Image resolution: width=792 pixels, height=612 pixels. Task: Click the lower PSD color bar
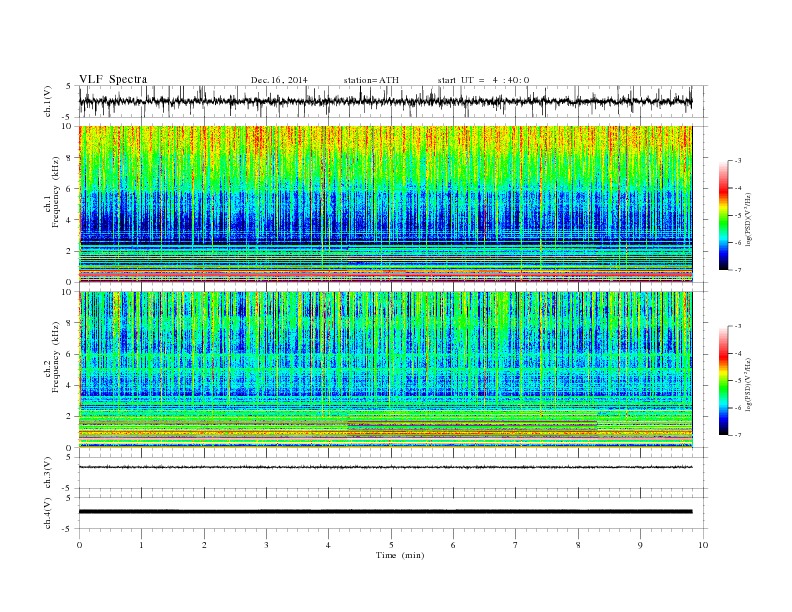(x=724, y=381)
